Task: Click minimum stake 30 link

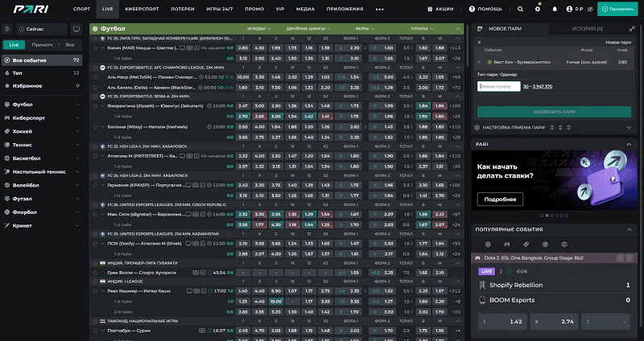Action: tap(526, 87)
